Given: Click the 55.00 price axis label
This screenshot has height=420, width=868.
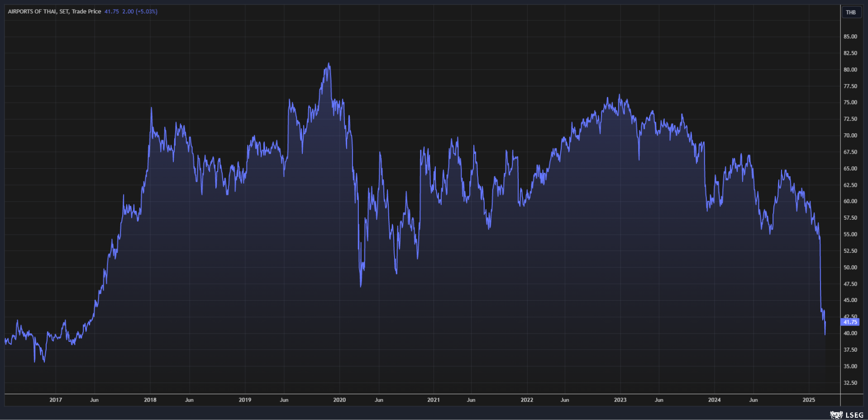Looking at the screenshot, I should click(850, 234).
